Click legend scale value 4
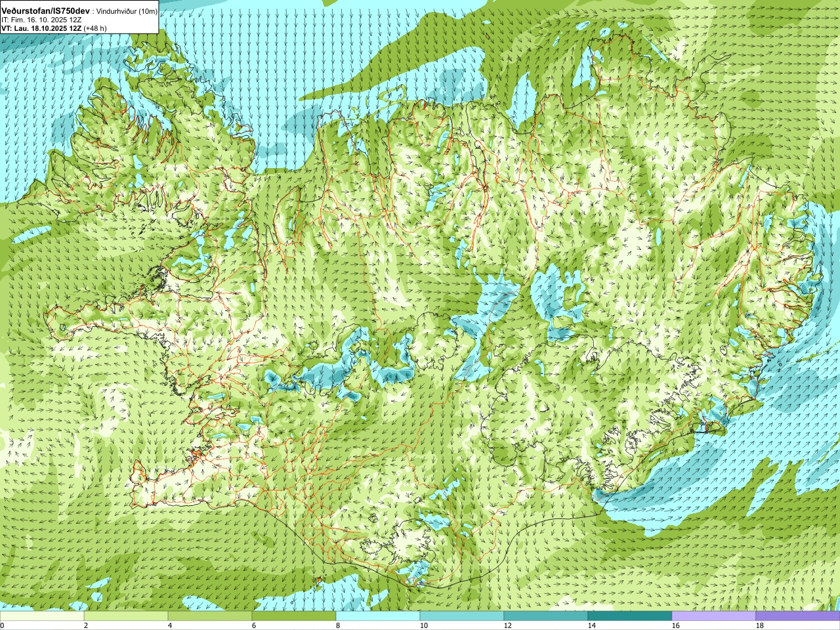 [x=170, y=625]
